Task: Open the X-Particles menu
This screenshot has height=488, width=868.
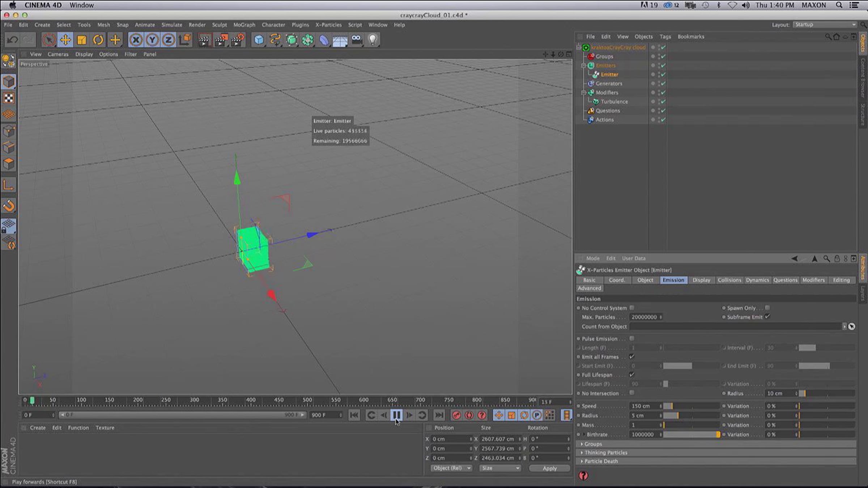Action: 328,25
